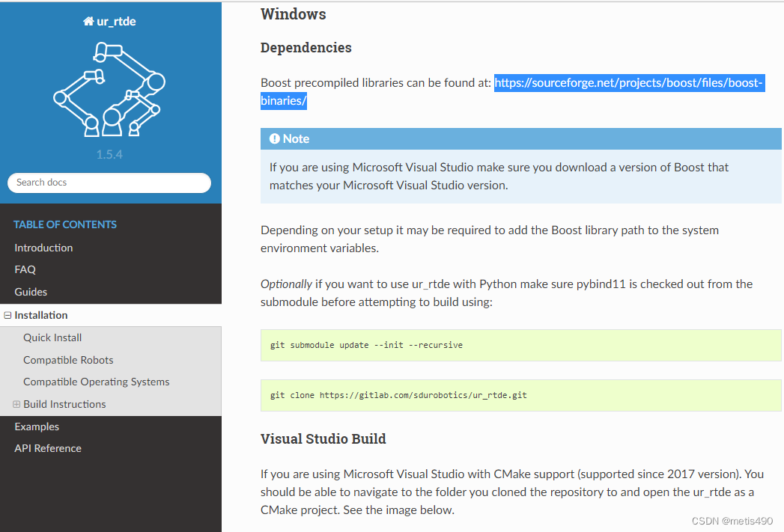Screen dimensions: 784x532
Task: Expand the Build Instructions subtree
Action: coord(18,404)
